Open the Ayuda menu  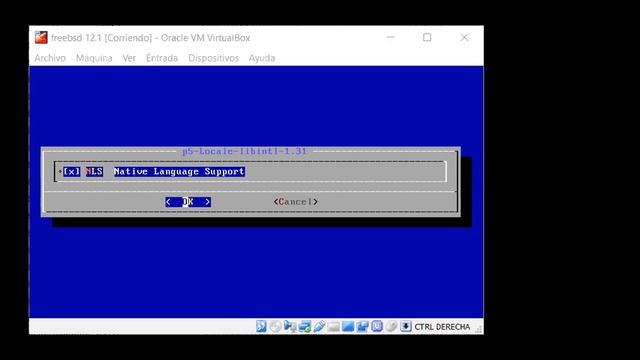(262, 58)
